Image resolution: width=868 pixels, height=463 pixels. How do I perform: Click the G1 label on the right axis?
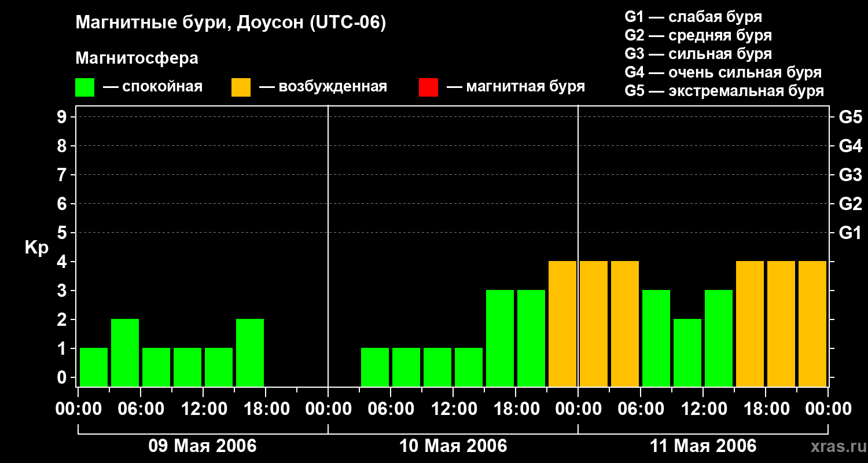[850, 233]
